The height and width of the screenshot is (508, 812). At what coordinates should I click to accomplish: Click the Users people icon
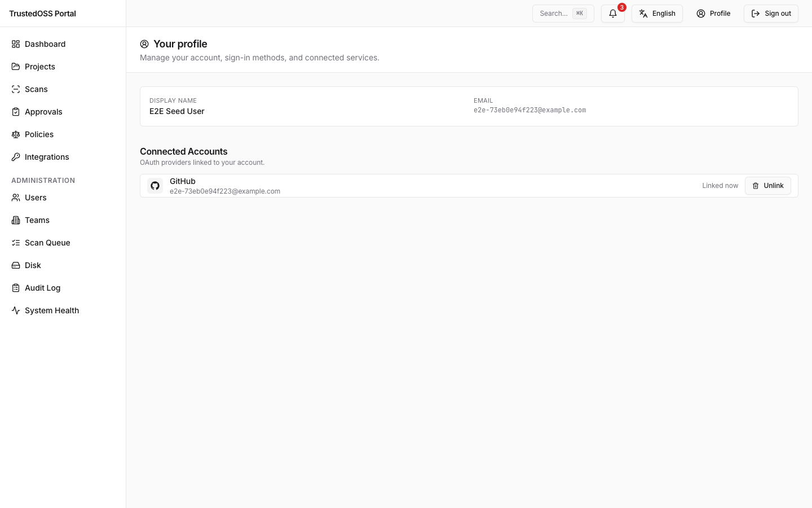(16, 198)
